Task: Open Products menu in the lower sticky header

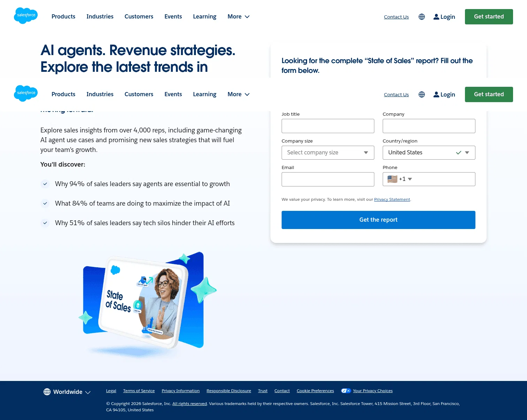Action: coord(63,94)
